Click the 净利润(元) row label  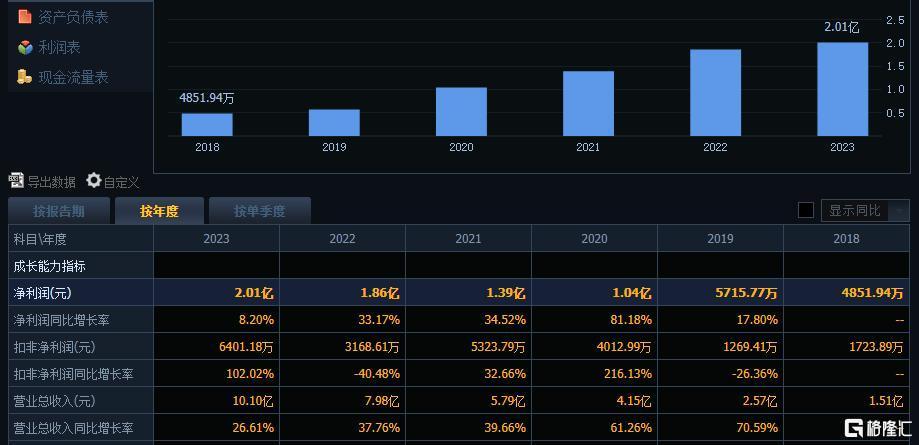pos(43,293)
